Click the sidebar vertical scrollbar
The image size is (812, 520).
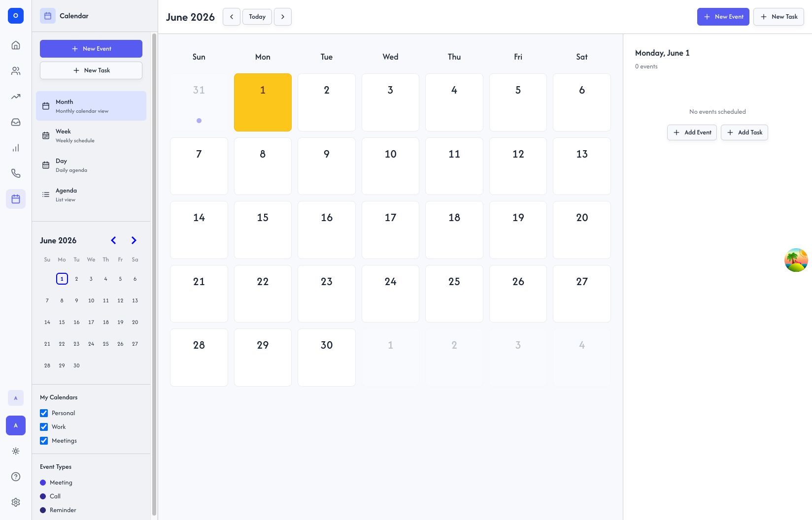point(154,274)
